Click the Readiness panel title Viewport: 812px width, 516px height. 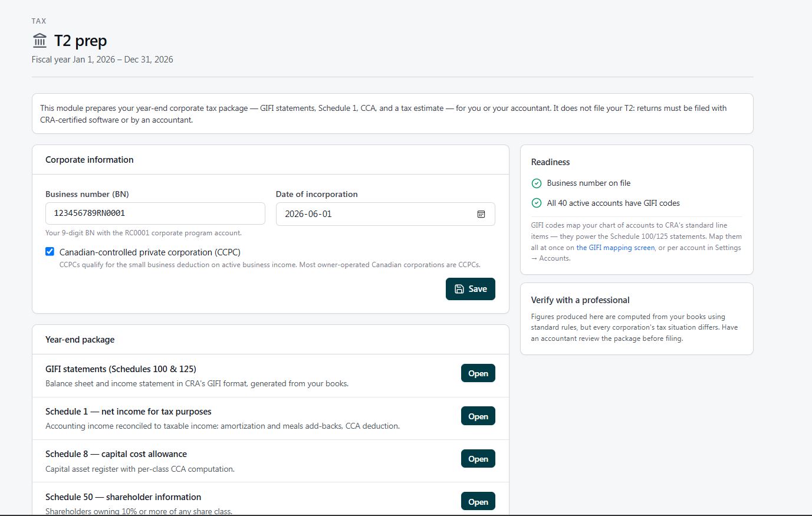point(550,162)
